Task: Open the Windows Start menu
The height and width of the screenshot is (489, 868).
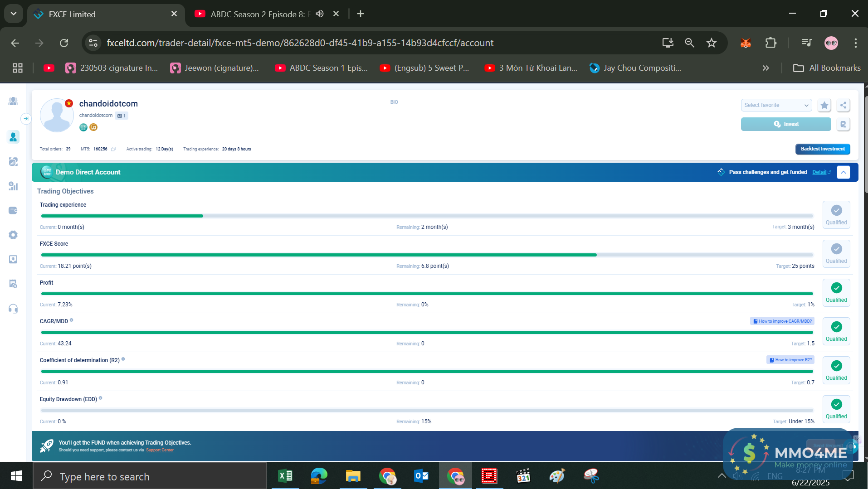Action: click(16, 476)
